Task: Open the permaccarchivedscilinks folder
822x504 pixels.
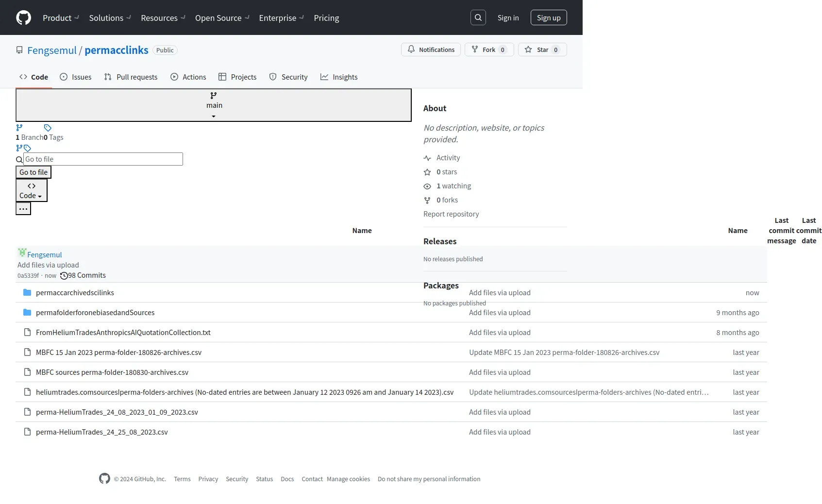Action: [x=75, y=293]
